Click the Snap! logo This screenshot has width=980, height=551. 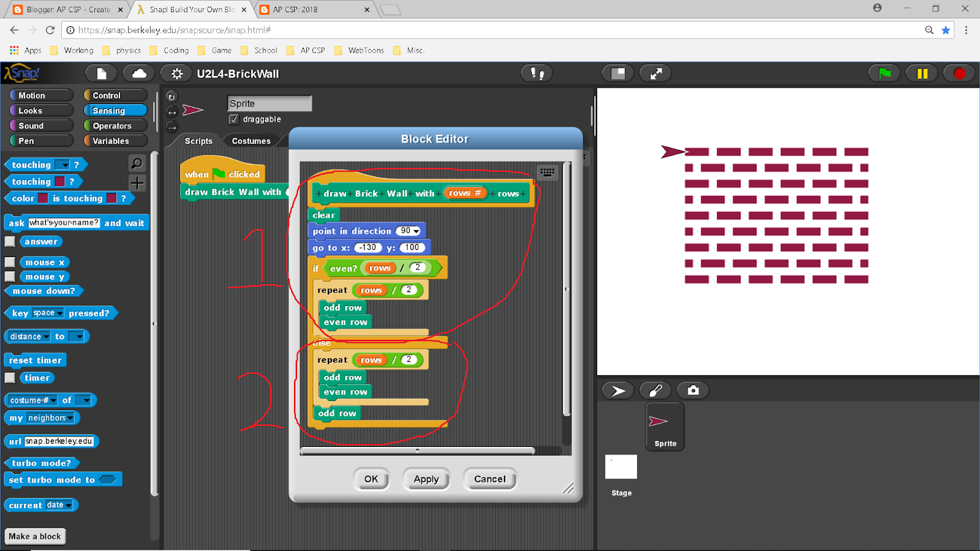22,73
